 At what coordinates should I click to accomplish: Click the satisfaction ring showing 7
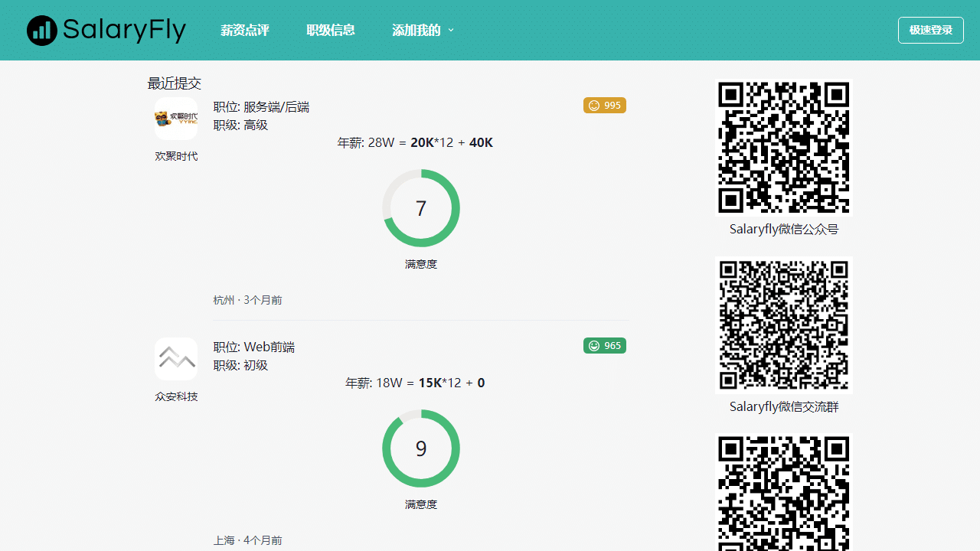[421, 208]
